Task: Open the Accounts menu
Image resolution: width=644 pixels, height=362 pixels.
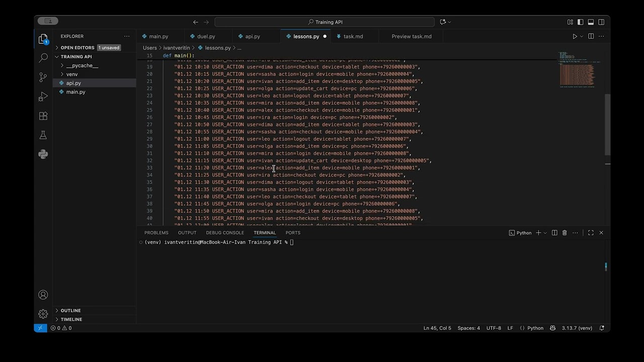Action: point(43,295)
